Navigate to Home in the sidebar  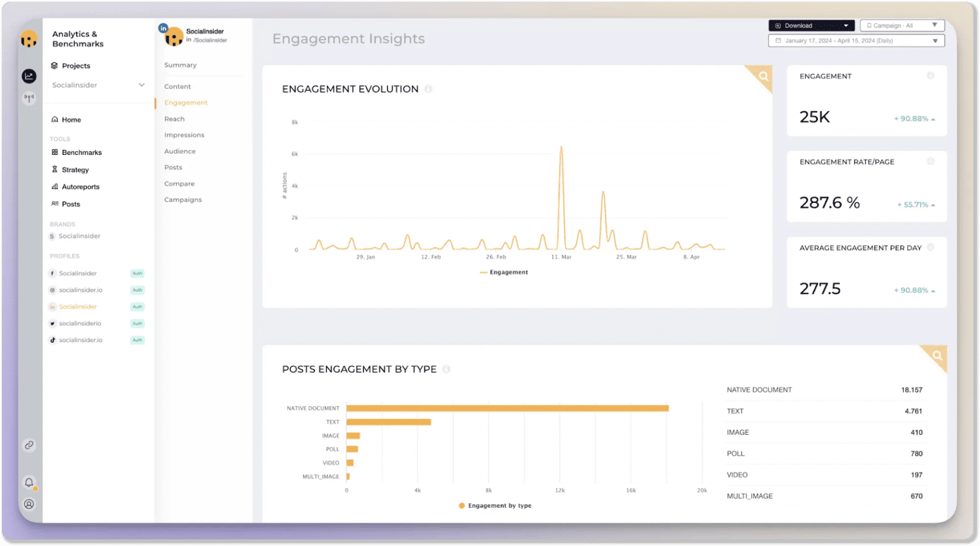[70, 119]
